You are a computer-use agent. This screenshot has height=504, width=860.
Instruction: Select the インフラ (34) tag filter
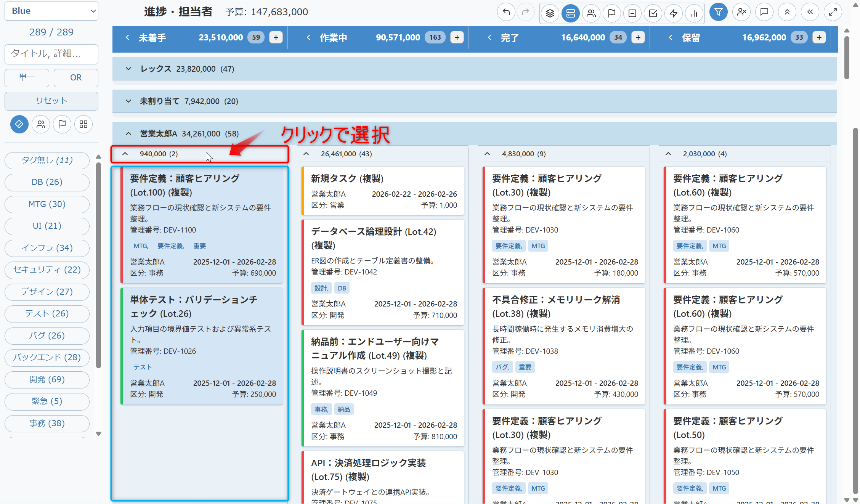[x=47, y=248]
